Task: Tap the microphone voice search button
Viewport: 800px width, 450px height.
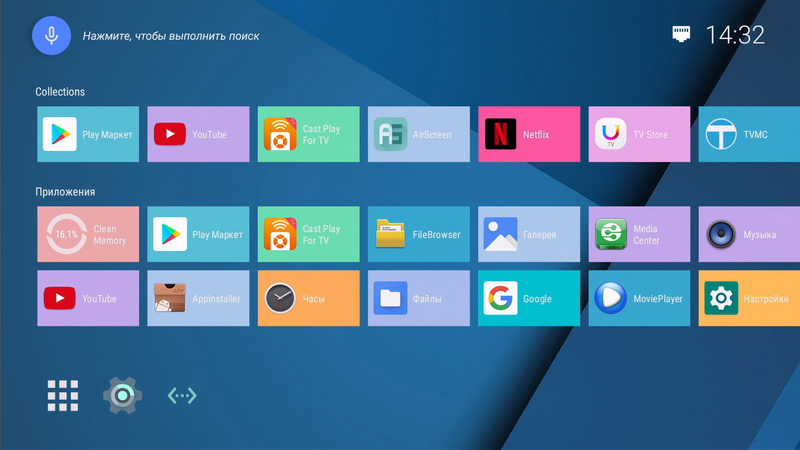Action: pyautogui.click(x=52, y=35)
